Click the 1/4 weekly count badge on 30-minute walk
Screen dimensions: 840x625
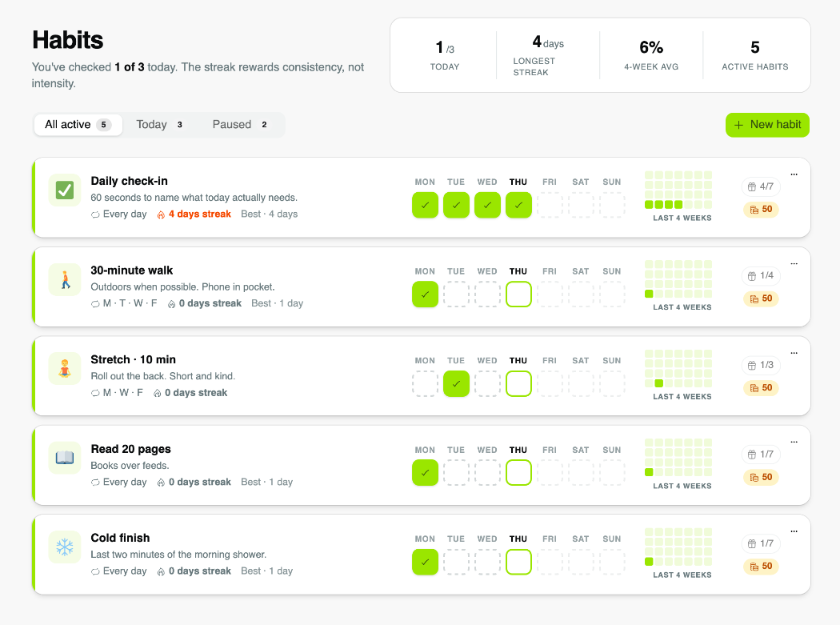[x=761, y=275]
